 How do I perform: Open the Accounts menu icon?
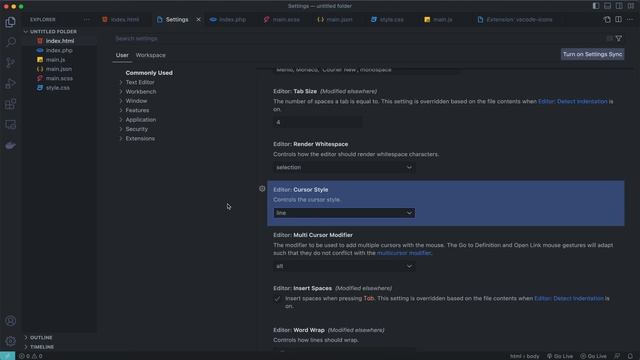pyautogui.click(x=10, y=321)
